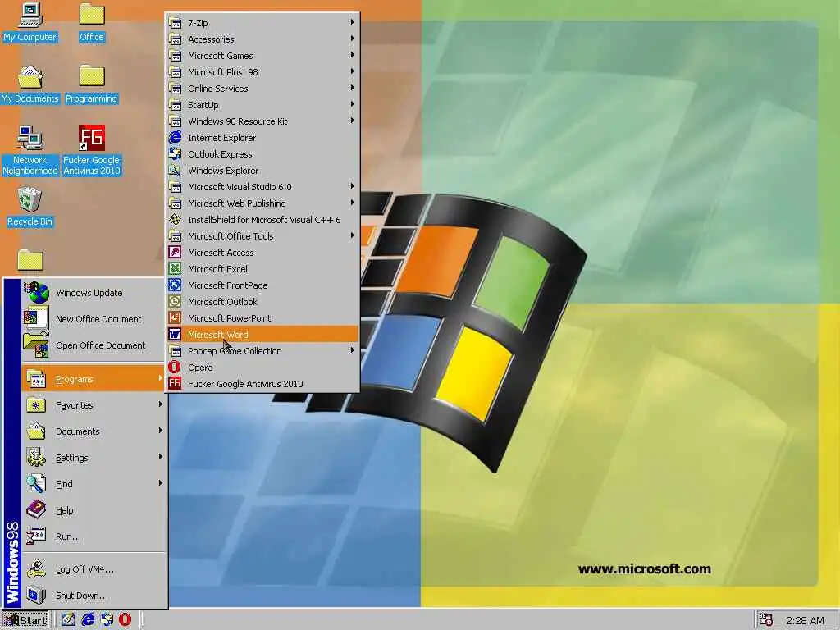Open Microsoft Web Publishing menu entry

(x=262, y=203)
